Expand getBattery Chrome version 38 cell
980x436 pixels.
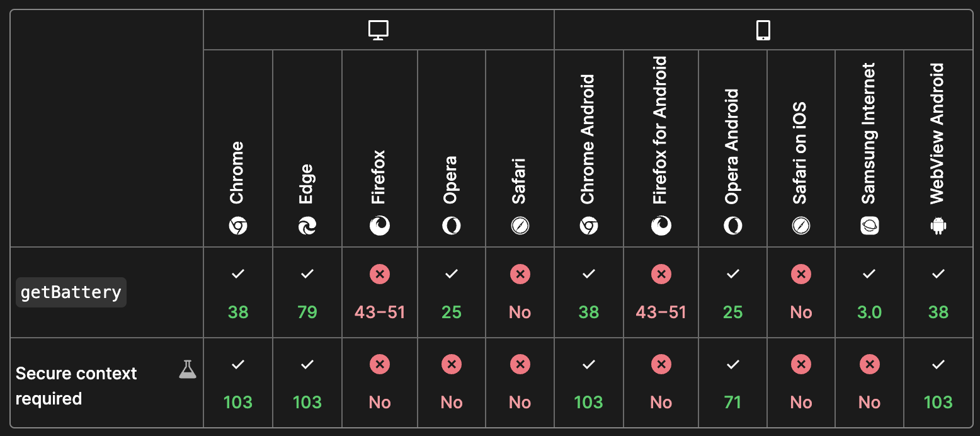238,292
